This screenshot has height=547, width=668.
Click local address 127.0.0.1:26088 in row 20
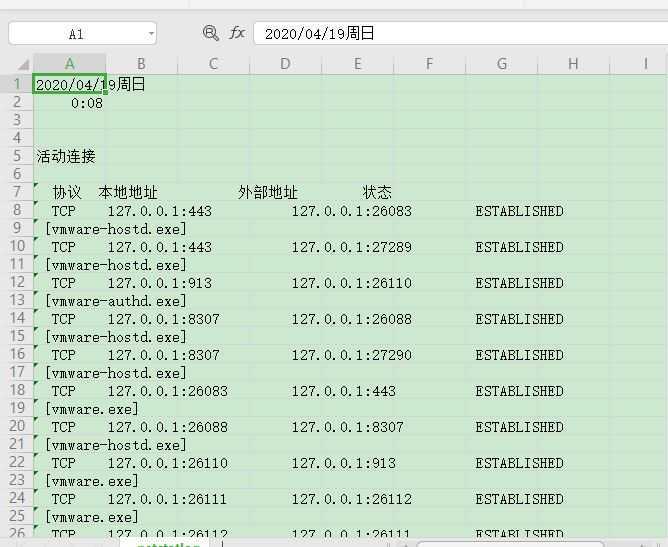[168, 427]
